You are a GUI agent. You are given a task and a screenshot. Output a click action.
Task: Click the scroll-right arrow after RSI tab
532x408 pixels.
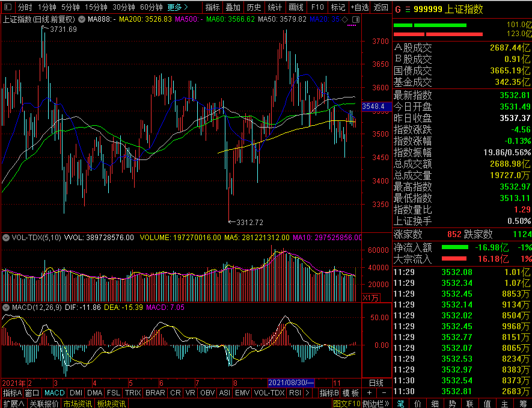[308, 393]
